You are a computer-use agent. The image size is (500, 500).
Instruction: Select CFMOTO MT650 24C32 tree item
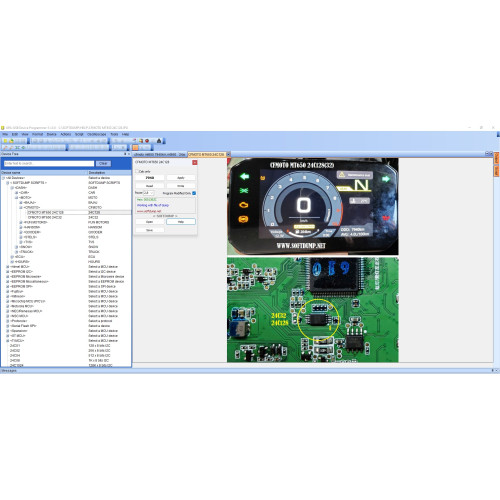(x=45, y=217)
